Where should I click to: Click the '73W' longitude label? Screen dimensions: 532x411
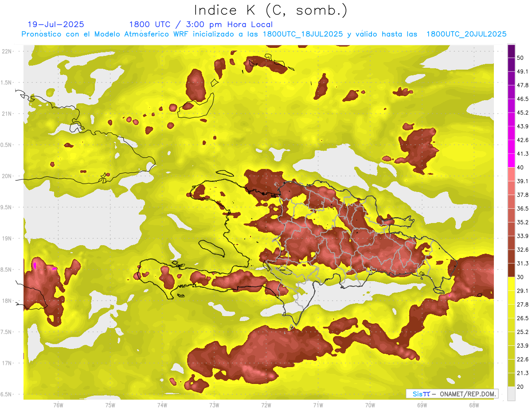click(x=214, y=405)
